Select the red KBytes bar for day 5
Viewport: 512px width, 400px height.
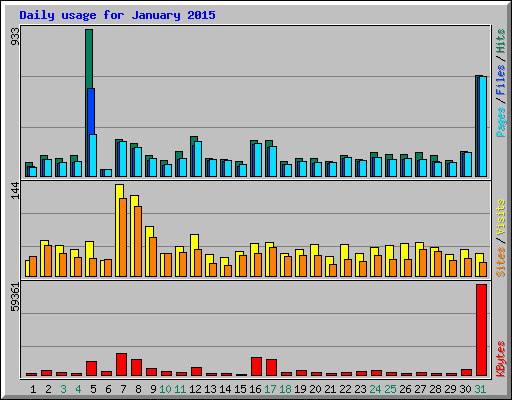(91, 368)
